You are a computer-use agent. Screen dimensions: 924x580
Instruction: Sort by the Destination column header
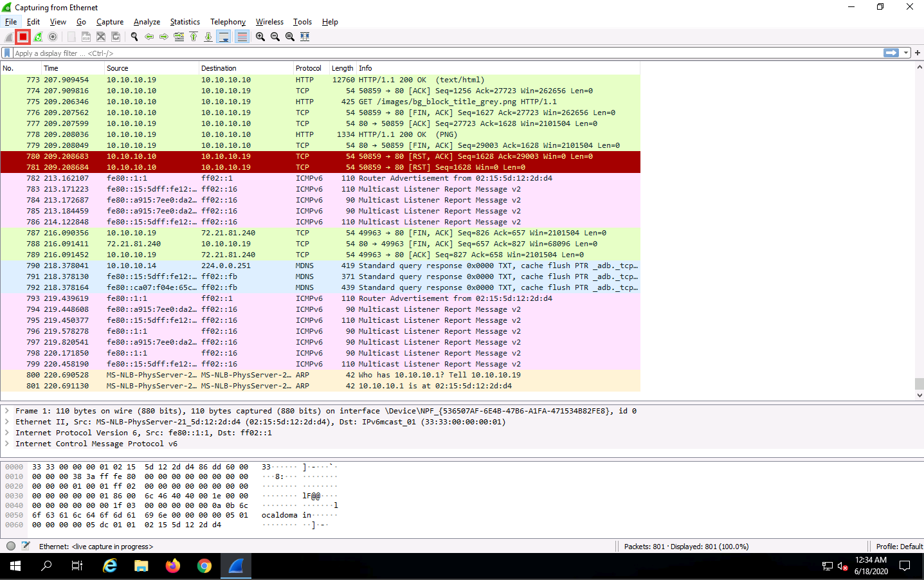[x=246, y=68]
